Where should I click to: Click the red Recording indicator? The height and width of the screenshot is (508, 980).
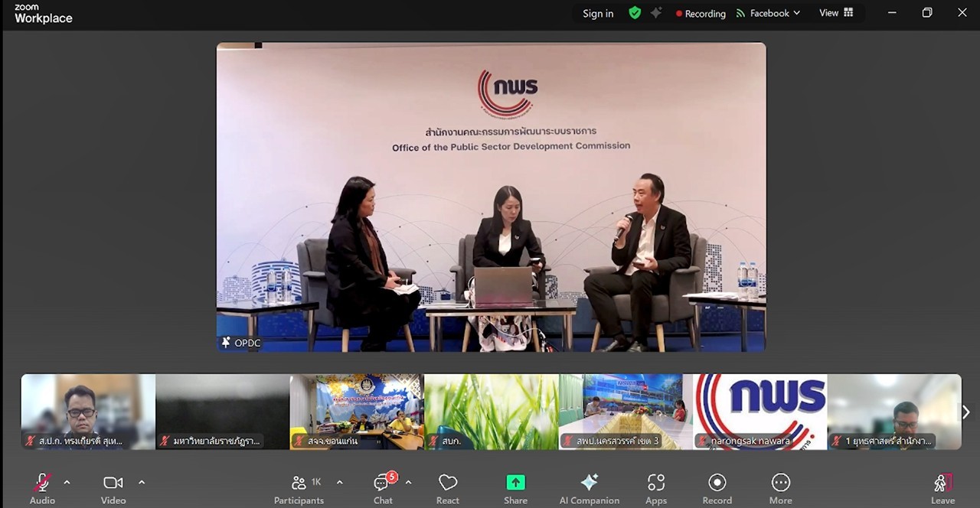point(701,14)
